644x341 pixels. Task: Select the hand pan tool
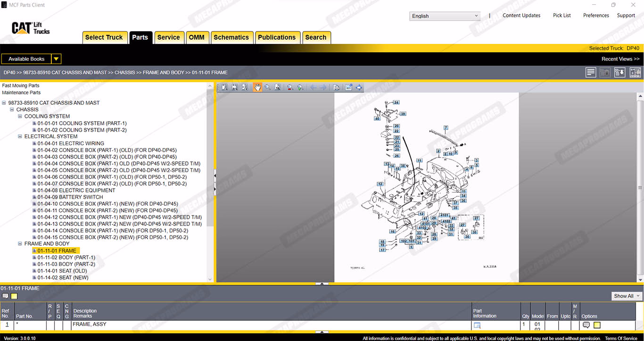coord(257,87)
